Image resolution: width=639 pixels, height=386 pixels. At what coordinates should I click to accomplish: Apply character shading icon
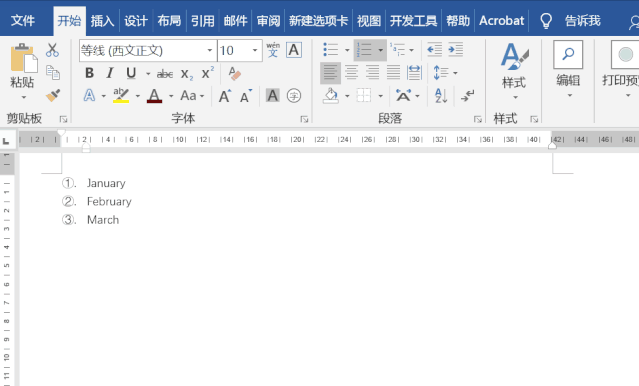(273, 96)
